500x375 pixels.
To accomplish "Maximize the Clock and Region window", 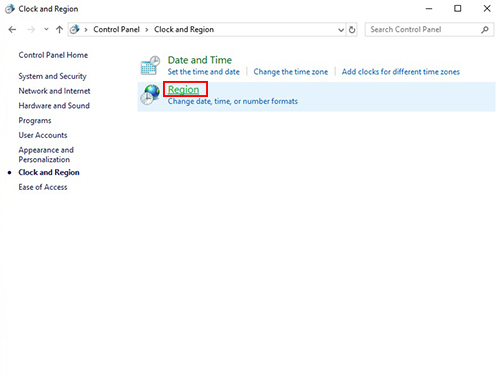I will pyautogui.click(x=458, y=9).
